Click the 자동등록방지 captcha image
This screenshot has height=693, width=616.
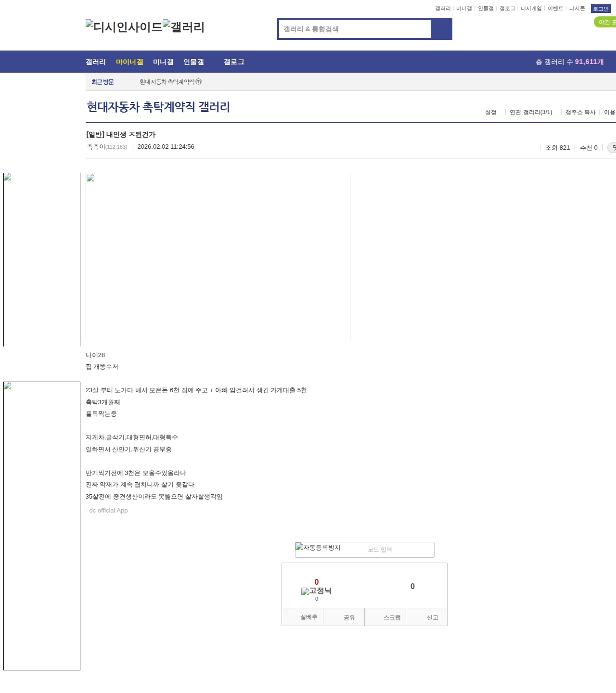[x=318, y=547]
